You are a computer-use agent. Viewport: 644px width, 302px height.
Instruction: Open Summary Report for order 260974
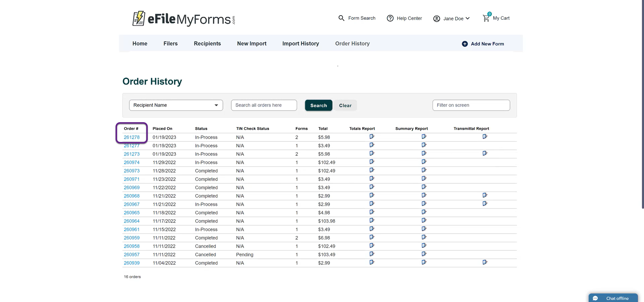424,162
